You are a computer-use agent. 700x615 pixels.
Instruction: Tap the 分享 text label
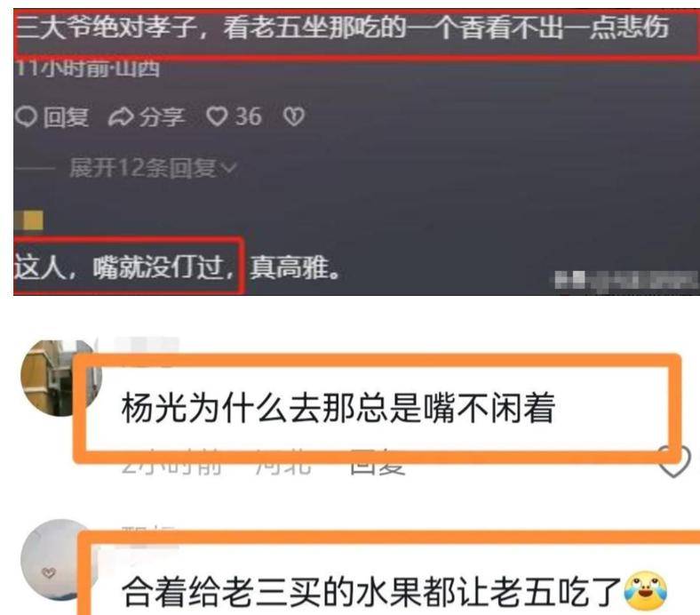click(x=161, y=117)
